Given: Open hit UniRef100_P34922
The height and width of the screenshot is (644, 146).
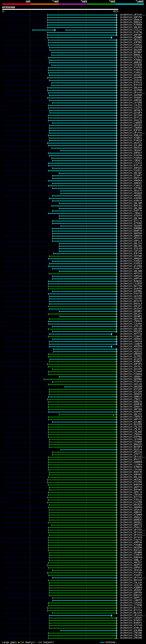Looking at the screenshot, I should pos(131,70).
